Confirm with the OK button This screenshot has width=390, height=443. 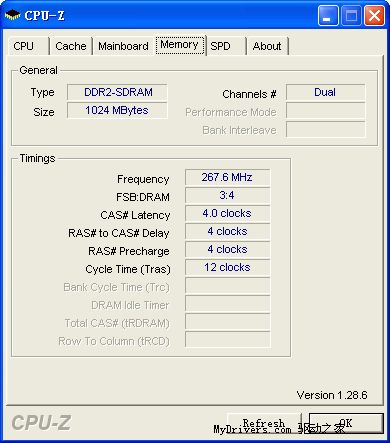click(x=346, y=423)
